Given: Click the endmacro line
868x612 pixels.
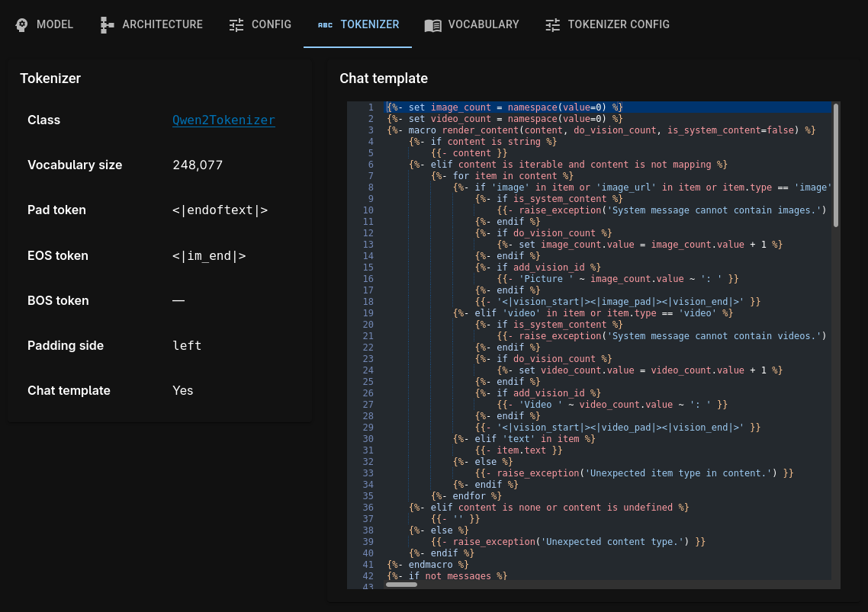Looking at the screenshot, I should point(427,565).
